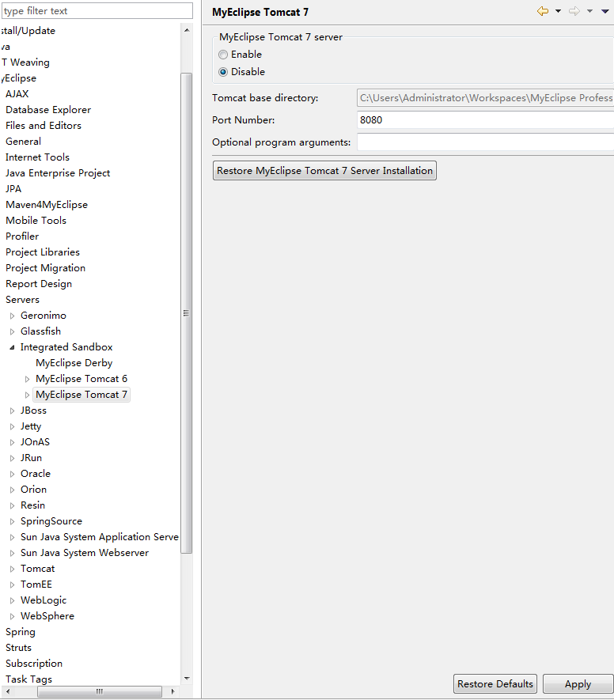614x700 pixels.
Task: Expand the Resin server node
Action: click(12, 505)
